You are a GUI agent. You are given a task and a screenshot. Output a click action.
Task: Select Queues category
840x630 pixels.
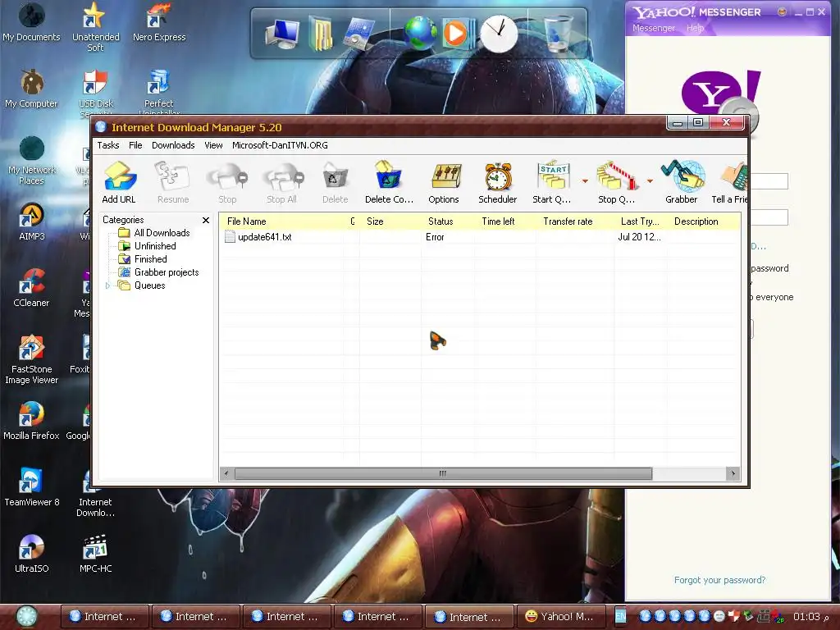(x=149, y=285)
